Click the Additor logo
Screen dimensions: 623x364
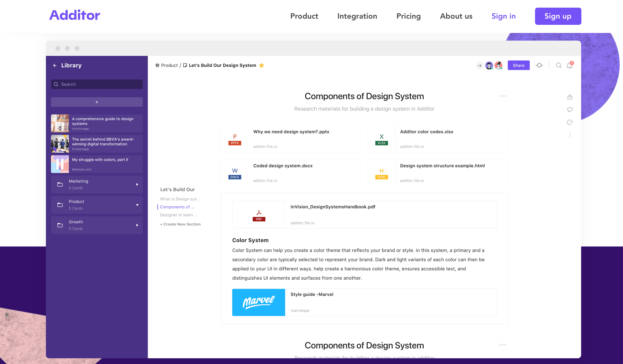point(75,15)
